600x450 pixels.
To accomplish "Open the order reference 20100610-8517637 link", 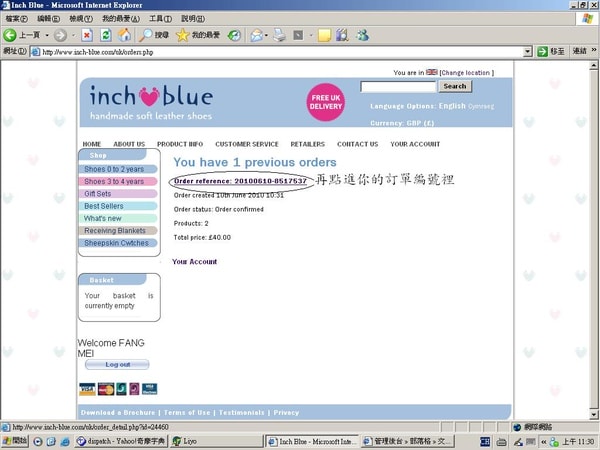I will [240, 181].
